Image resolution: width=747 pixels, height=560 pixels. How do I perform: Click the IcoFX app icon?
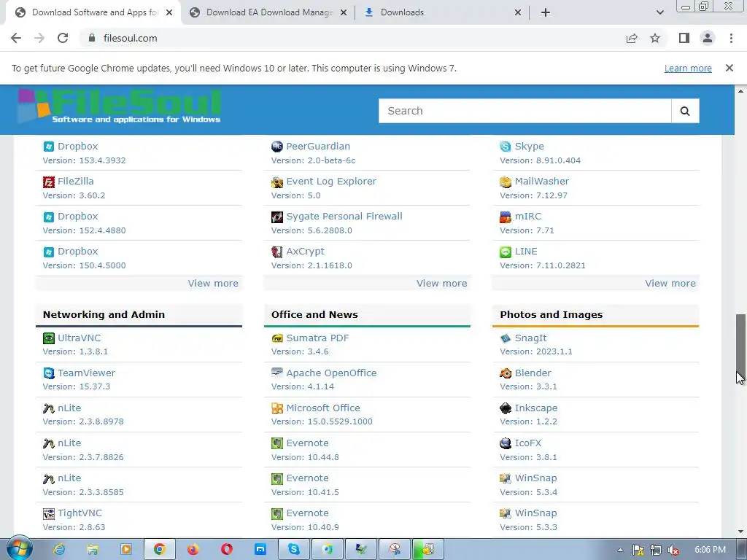506,443
